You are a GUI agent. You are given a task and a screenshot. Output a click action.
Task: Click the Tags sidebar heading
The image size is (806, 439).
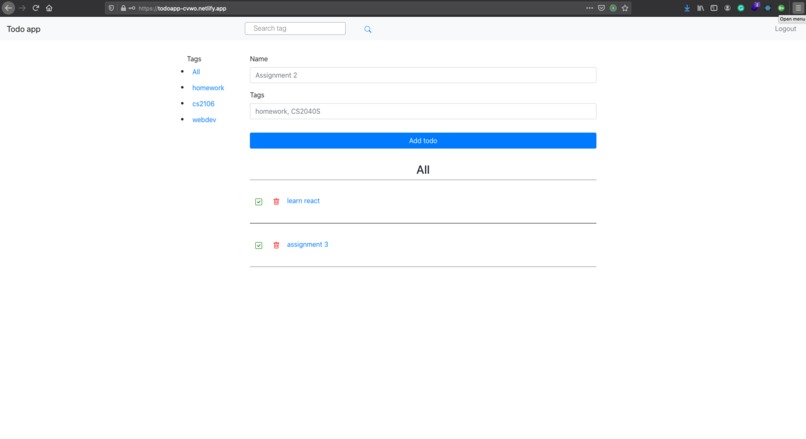194,59
